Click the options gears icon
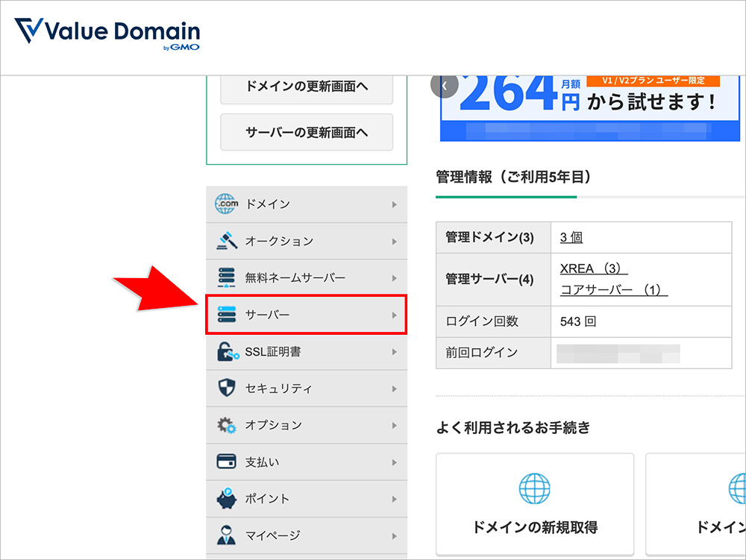 click(227, 425)
